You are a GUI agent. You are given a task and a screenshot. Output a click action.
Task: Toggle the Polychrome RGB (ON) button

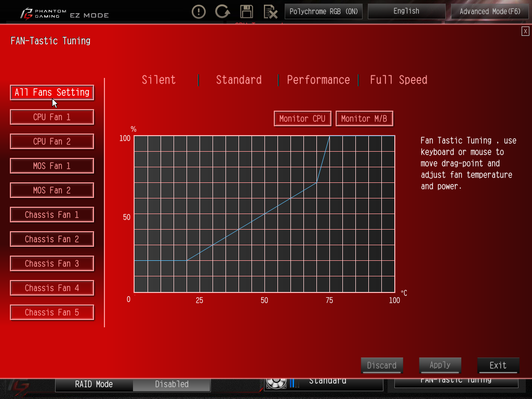pyautogui.click(x=324, y=11)
